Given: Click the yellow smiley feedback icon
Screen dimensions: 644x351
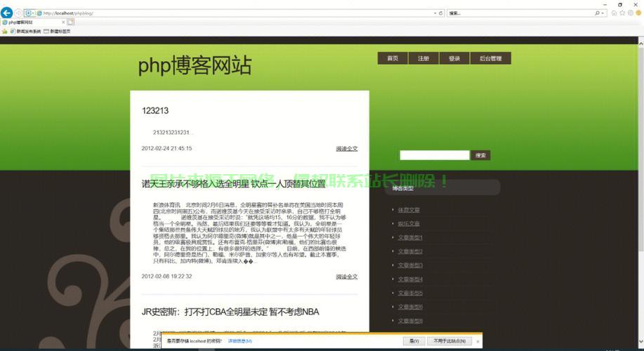Looking at the screenshot, I should click(x=638, y=13).
